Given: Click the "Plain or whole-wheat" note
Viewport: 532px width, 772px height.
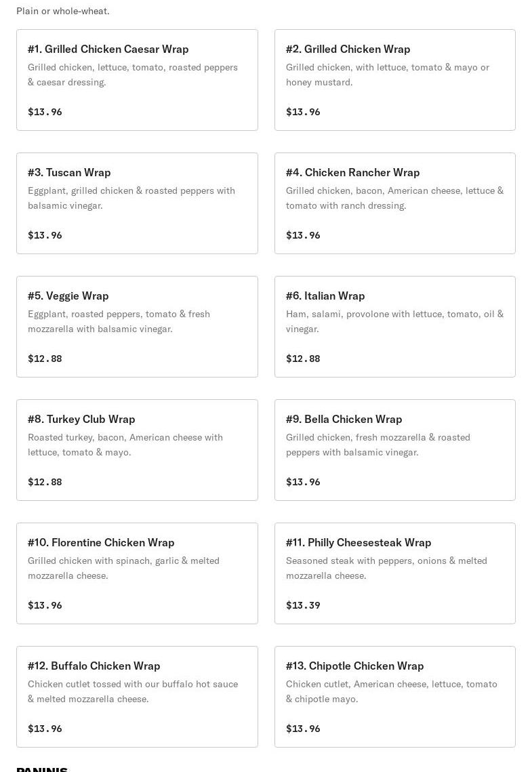Looking at the screenshot, I should [63, 11].
